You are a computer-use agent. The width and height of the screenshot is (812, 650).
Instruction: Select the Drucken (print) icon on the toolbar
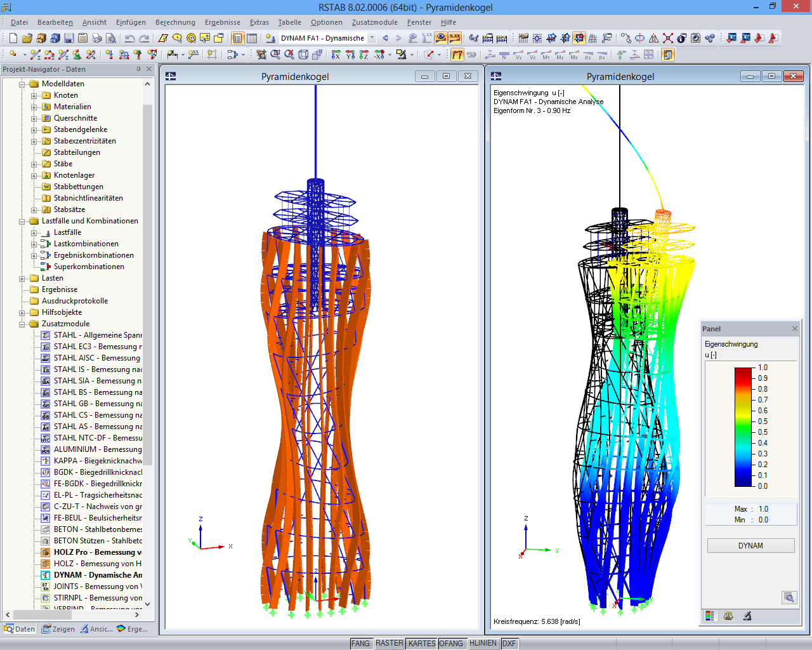[97, 37]
